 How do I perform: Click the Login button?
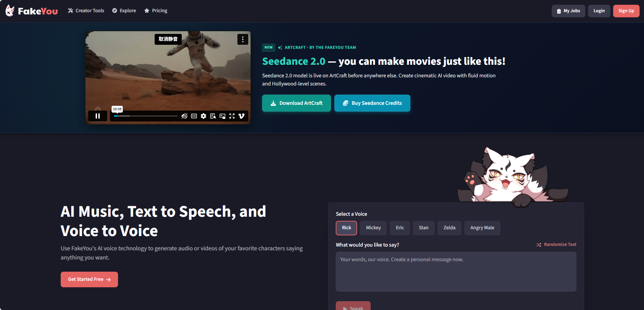(x=599, y=11)
